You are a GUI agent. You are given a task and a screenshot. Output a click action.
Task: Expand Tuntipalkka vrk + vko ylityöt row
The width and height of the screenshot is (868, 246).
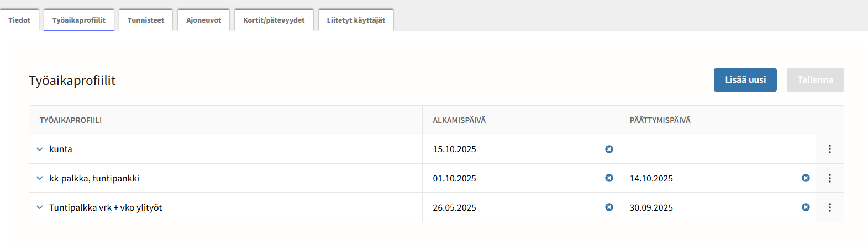(40, 207)
